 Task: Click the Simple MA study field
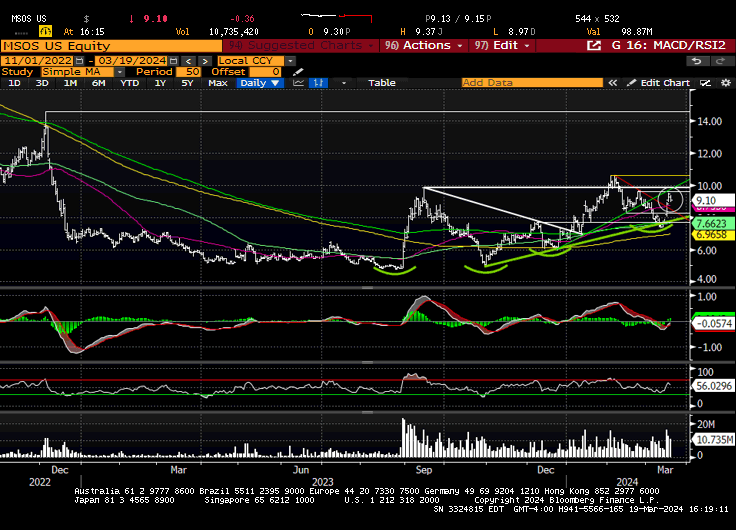coord(77,72)
